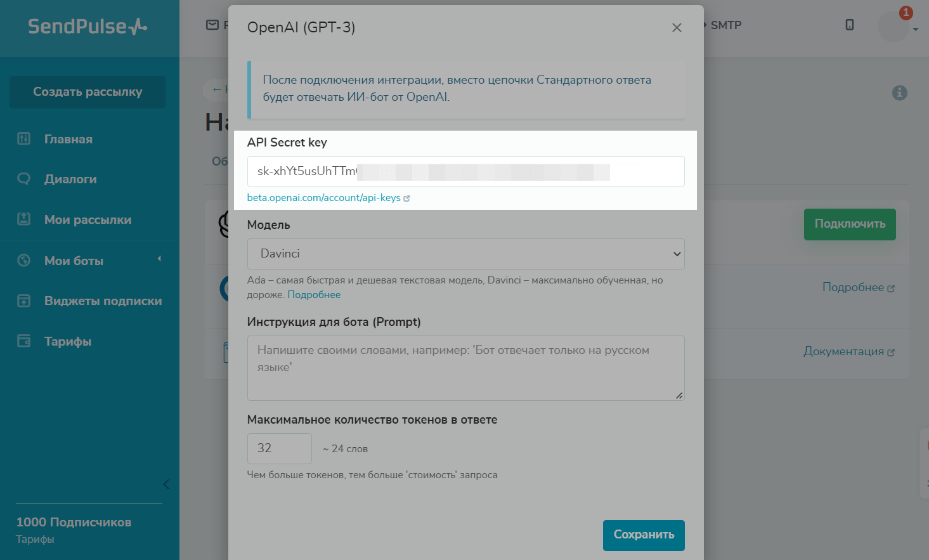Click the Мои боты sidebar icon
Viewport: 929px width, 560px height.
23,260
